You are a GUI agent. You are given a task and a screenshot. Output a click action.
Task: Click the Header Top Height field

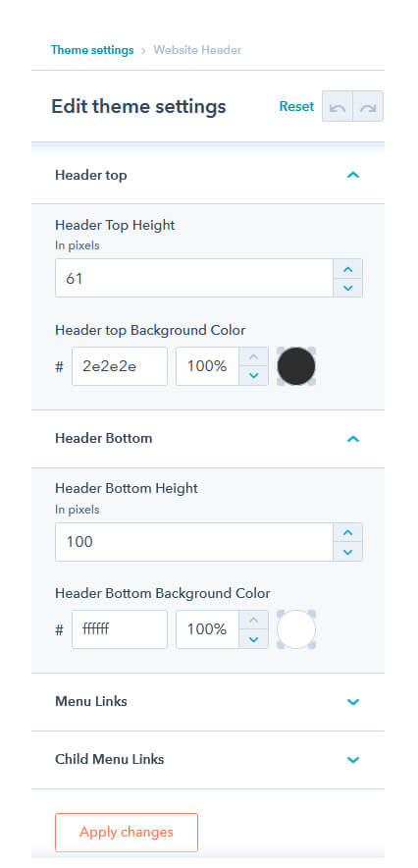pyautogui.click(x=194, y=278)
